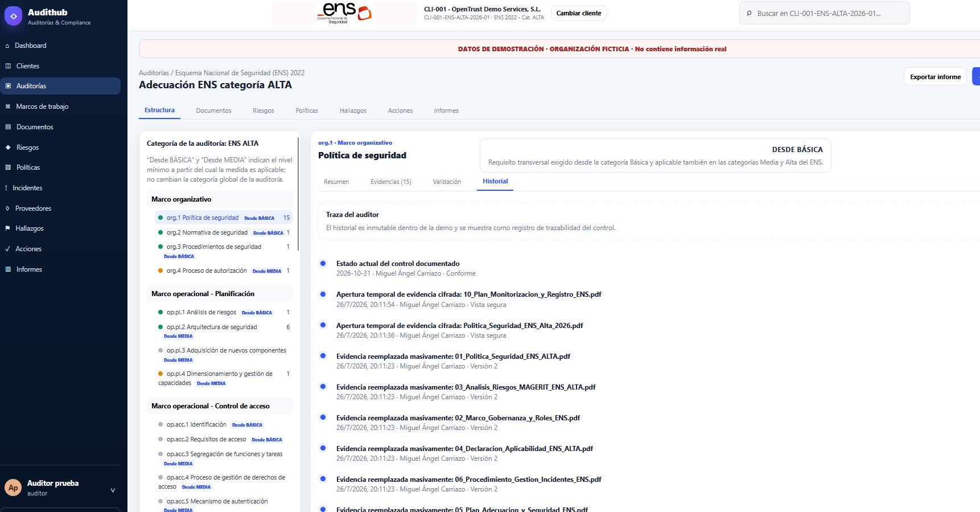Image resolution: width=980 pixels, height=512 pixels.
Task: Open the Evidencias (15) tab
Action: (x=391, y=182)
